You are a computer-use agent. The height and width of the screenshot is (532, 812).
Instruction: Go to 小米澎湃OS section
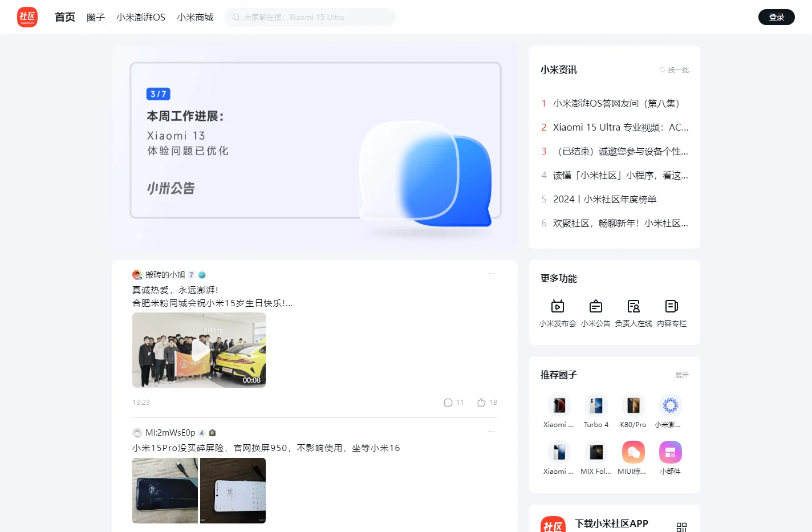(141, 17)
